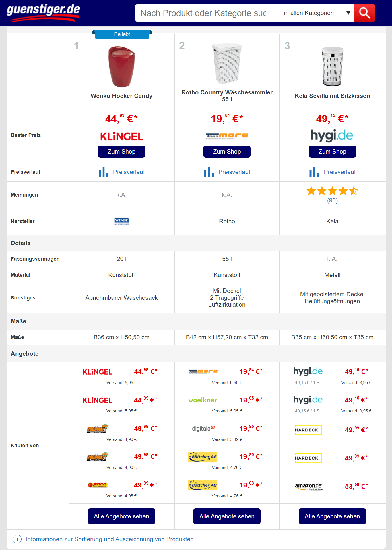This screenshot has height=550, width=392.
Task: Open the guenstiger.de logo homepage
Action: click(43, 12)
